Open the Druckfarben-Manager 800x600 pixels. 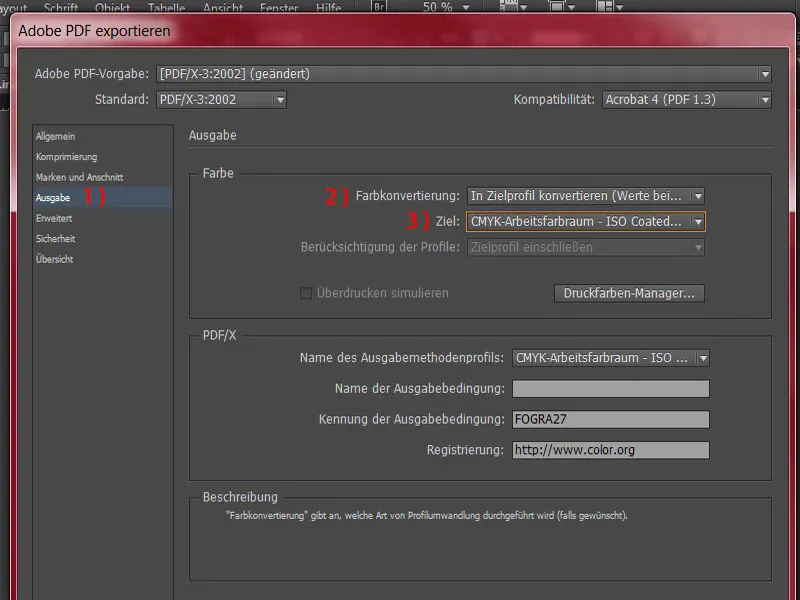point(627,293)
